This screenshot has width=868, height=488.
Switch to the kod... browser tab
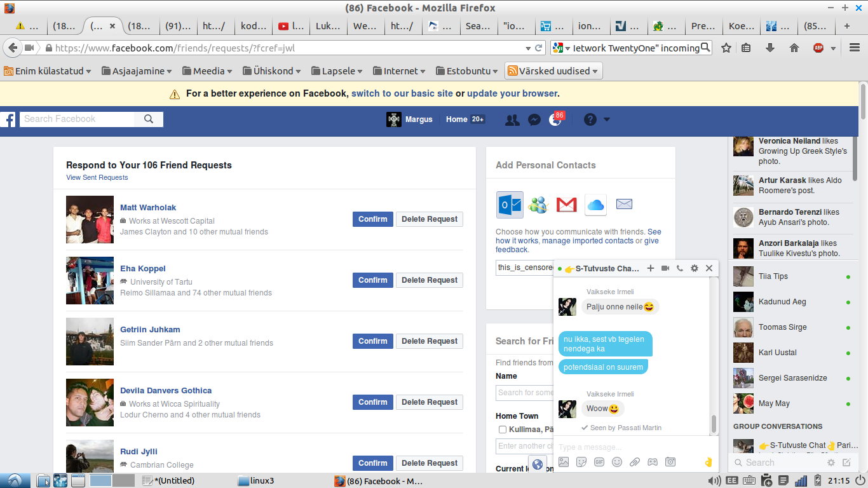[x=254, y=26]
